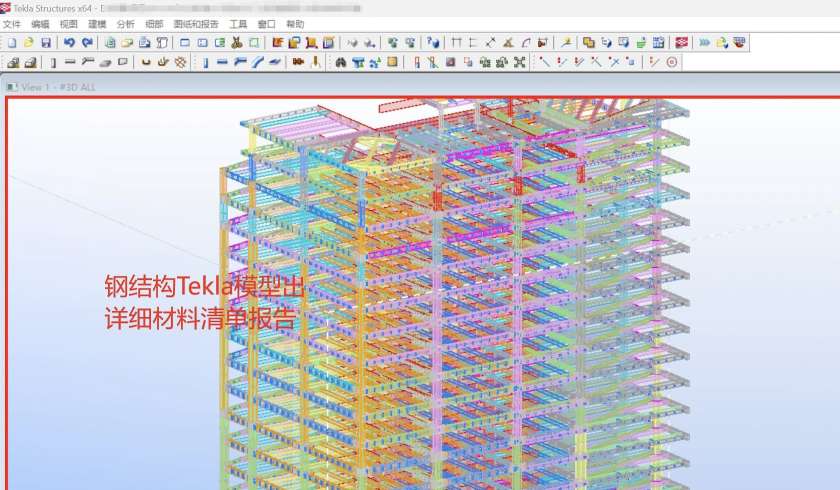Open the 分析 (Analysis) menu
Screen dimensions: 840x490
(x=125, y=25)
